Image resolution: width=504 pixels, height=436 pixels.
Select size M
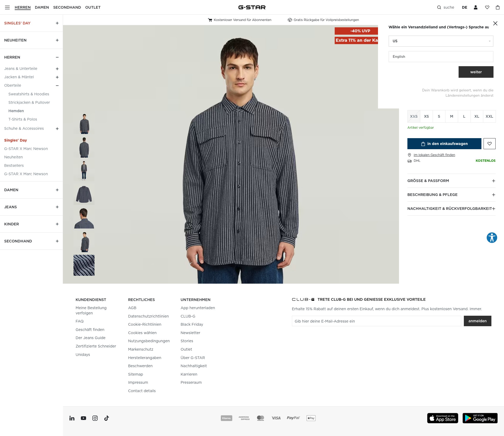[451, 116]
